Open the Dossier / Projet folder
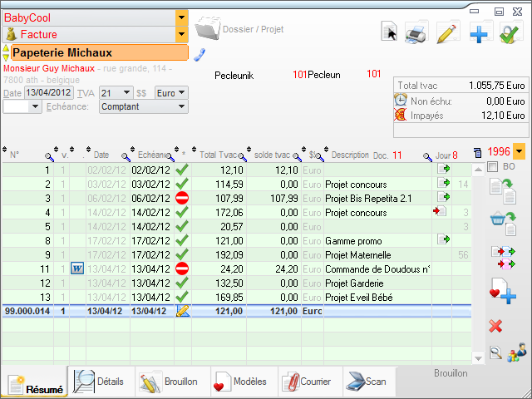The image size is (532, 399). click(207, 29)
